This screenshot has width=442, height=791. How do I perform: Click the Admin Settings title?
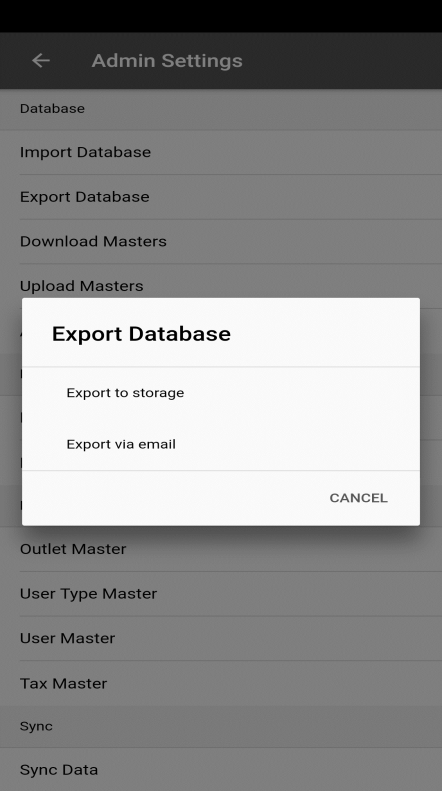click(167, 61)
